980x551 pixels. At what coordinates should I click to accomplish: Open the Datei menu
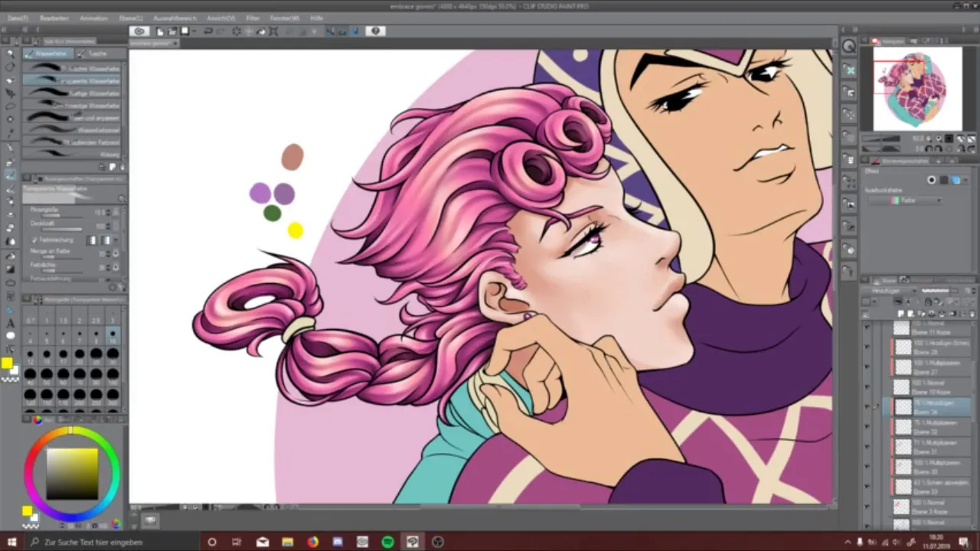click(x=18, y=18)
